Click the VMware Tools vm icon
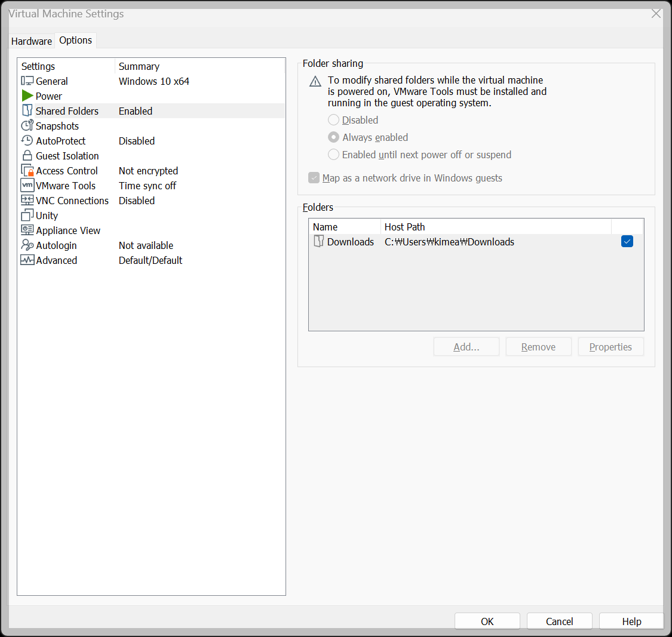 coord(27,186)
